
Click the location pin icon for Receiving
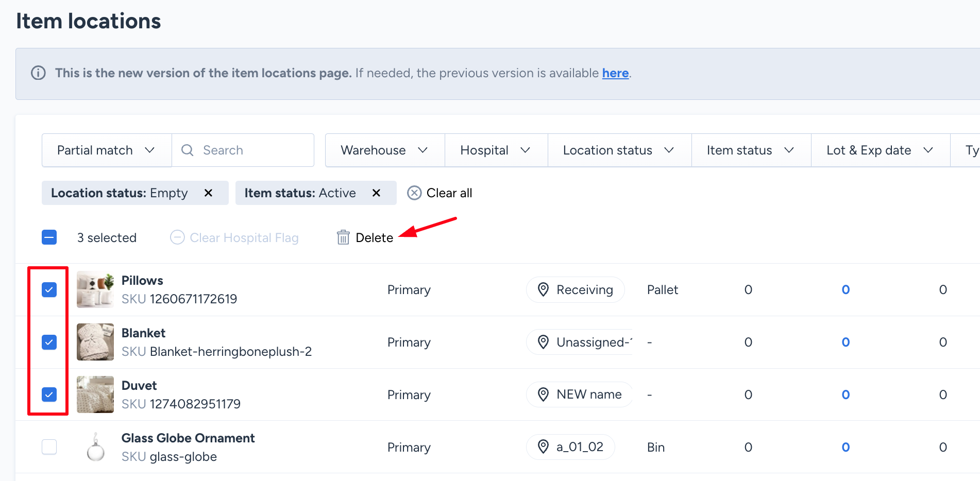click(543, 289)
